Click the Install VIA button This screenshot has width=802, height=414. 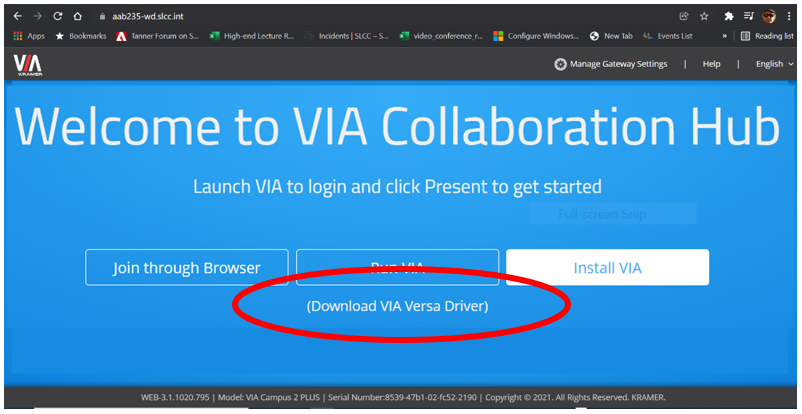point(608,268)
